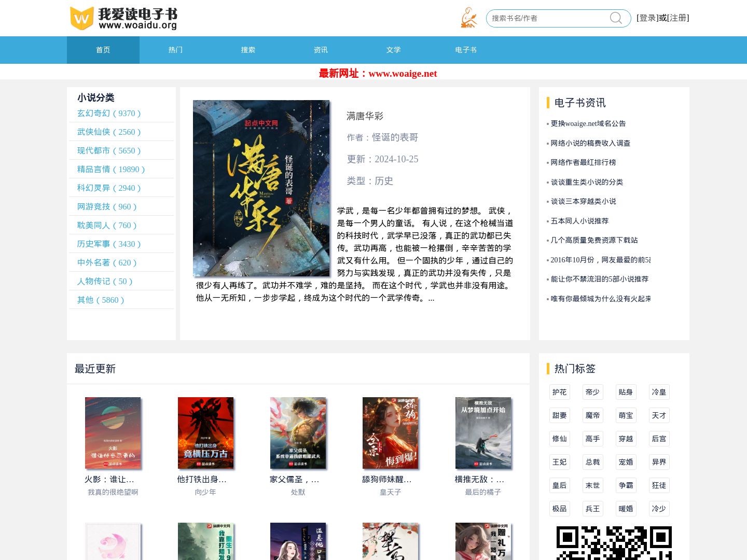Click the 冷皇 tag
Viewport: 747px width, 560px height.
tap(659, 392)
